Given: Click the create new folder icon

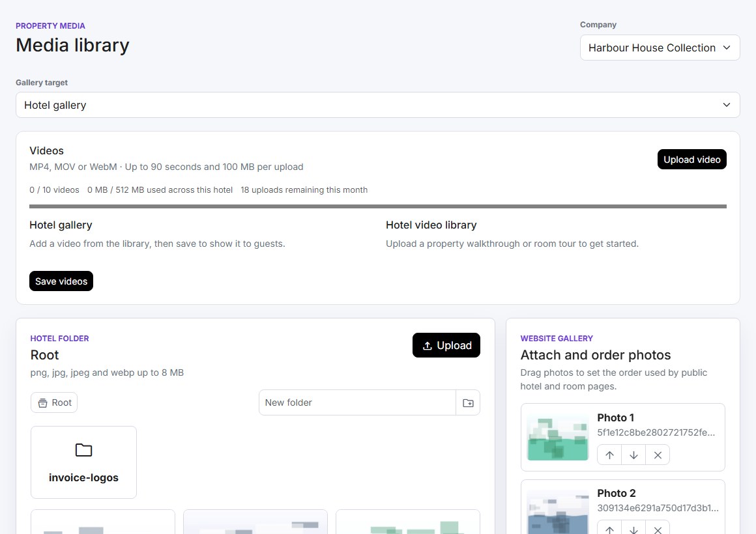Looking at the screenshot, I should (468, 402).
